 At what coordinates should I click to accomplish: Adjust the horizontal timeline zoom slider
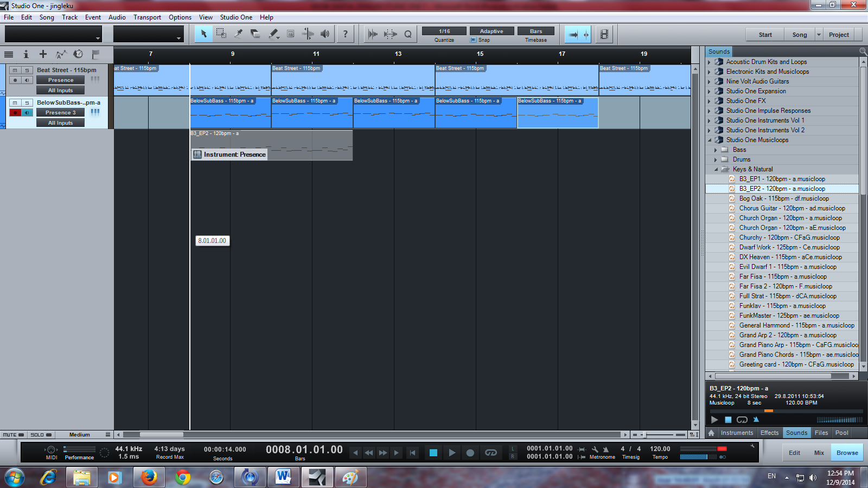point(643,435)
